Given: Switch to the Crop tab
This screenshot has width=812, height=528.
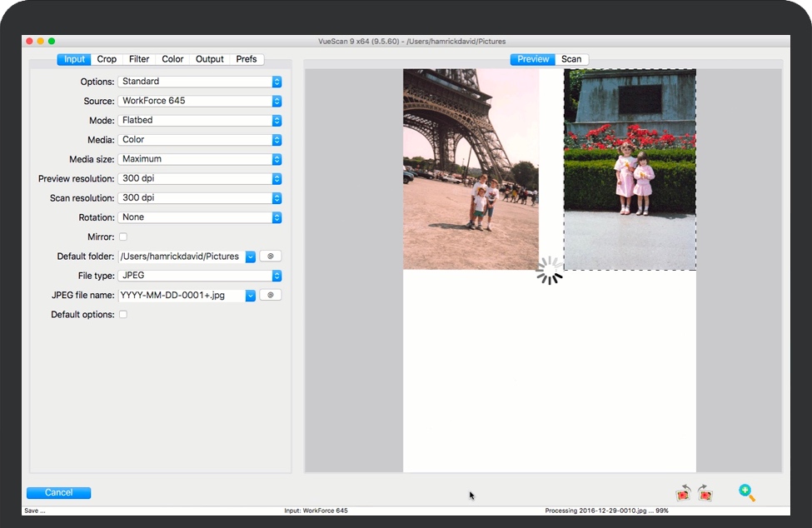Looking at the screenshot, I should pyautogui.click(x=107, y=59).
